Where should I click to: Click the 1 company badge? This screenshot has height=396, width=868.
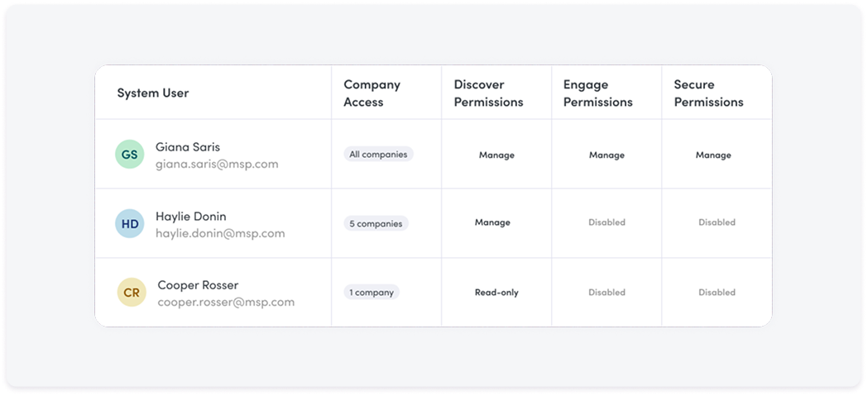(372, 293)
